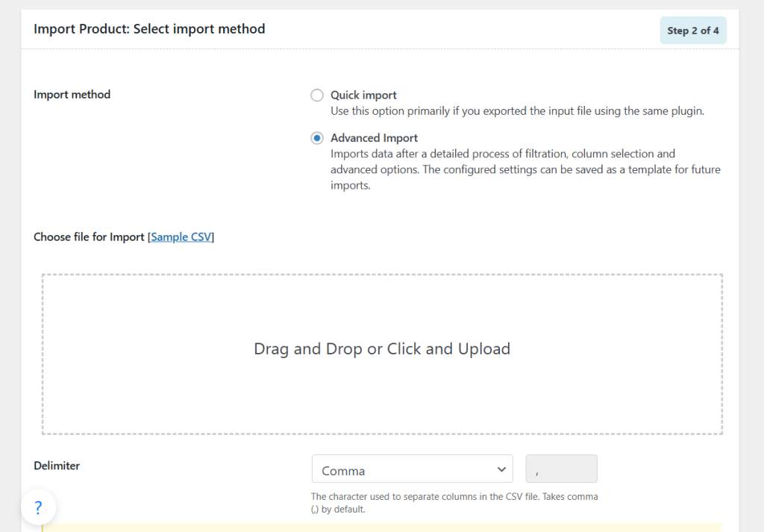Open the Delimiter dropdown showing Comma
The height and width of the screenshot is (532, 764).
412,470
